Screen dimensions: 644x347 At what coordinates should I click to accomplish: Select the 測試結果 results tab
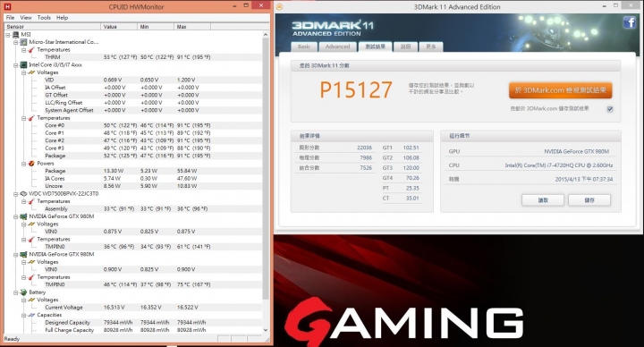click(376, 47)
